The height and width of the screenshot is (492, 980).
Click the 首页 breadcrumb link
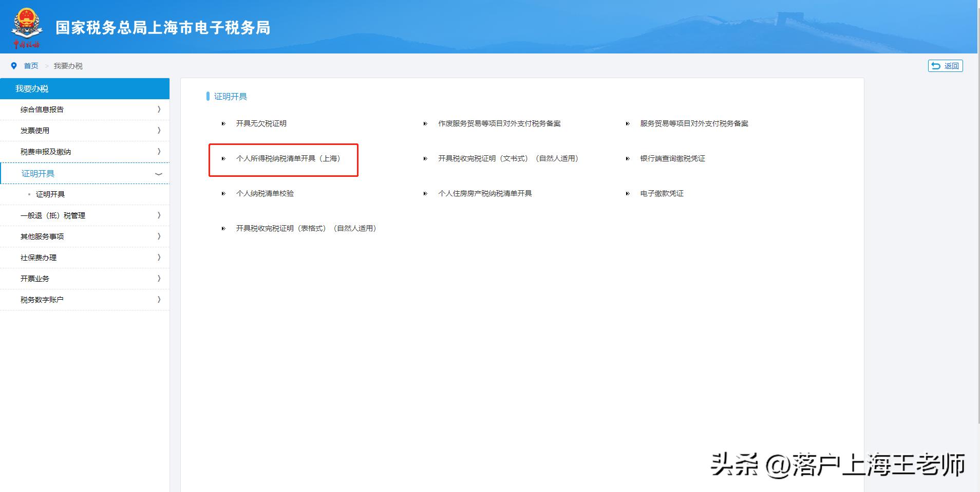pyautogui.click(x=31, y=66)
